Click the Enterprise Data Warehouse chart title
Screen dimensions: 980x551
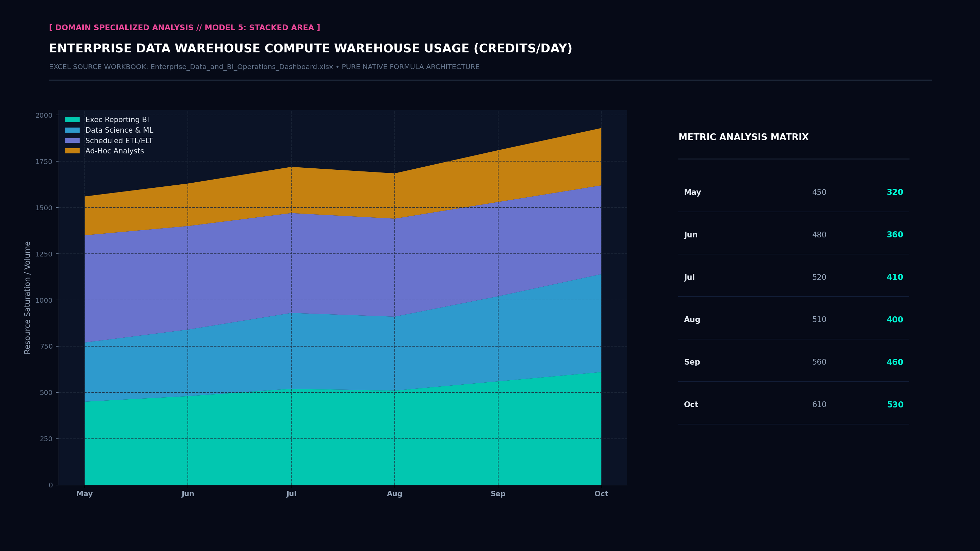(x=310, y=49)
